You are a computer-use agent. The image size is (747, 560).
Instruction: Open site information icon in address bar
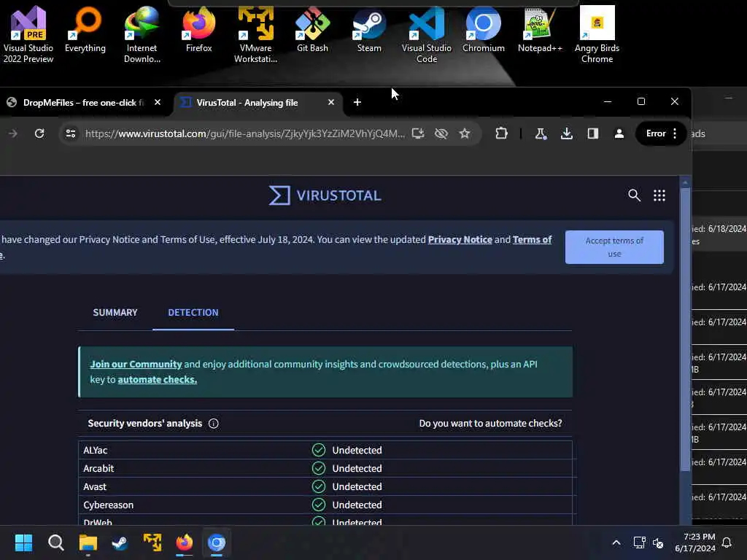[x=71, y=134]
